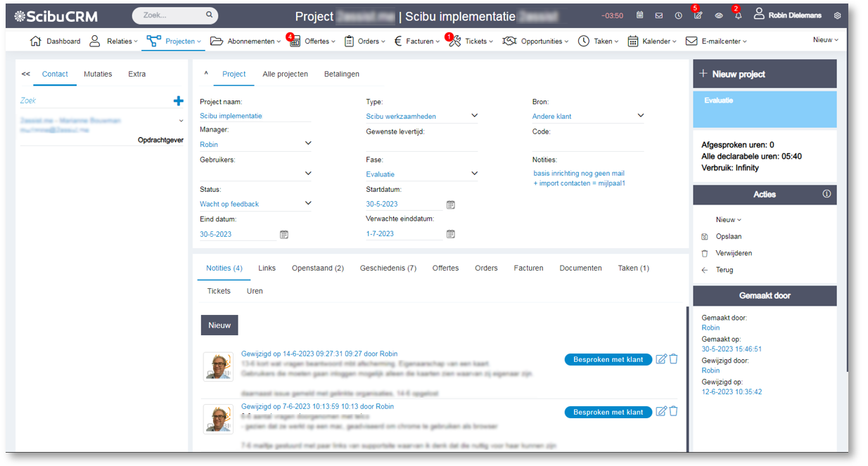Collapse the project details with the caret
The width and height of the screenshot is (868, 466).
tap(206, 73)
